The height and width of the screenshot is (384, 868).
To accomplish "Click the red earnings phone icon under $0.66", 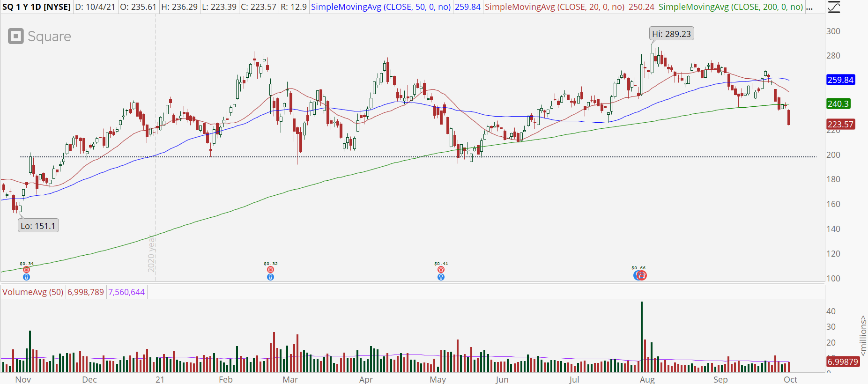I will coord(642,275).
